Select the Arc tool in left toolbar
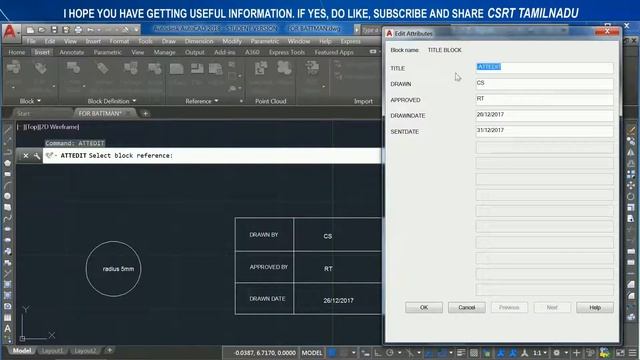 [7, 185]
